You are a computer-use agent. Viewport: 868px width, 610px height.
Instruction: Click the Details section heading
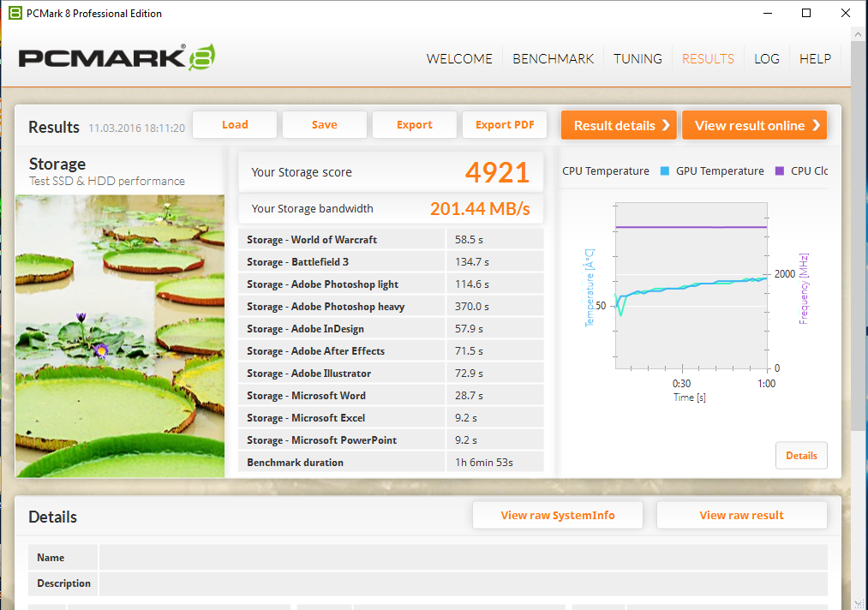pyautogui.click(x=52, y=517)
